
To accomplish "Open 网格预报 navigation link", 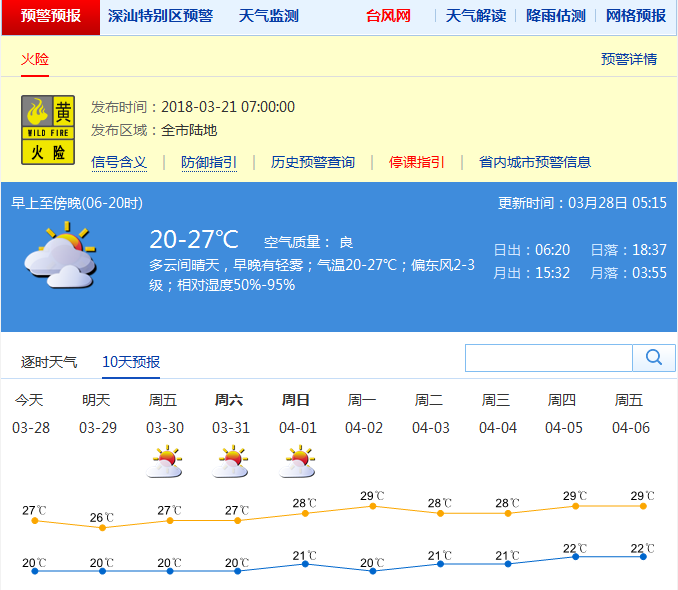I will pyautogui.click(x=636, y=16).
